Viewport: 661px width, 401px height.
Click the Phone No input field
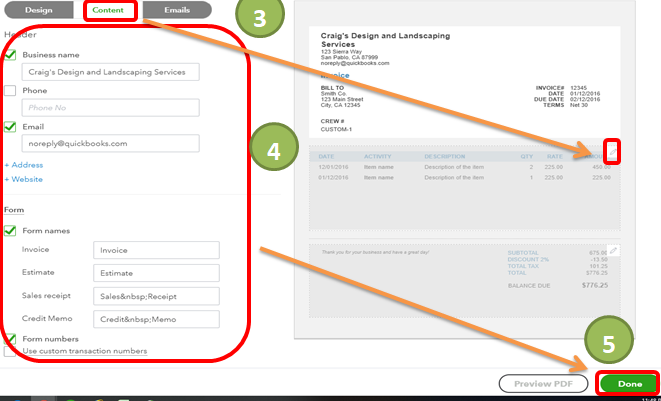110,108
